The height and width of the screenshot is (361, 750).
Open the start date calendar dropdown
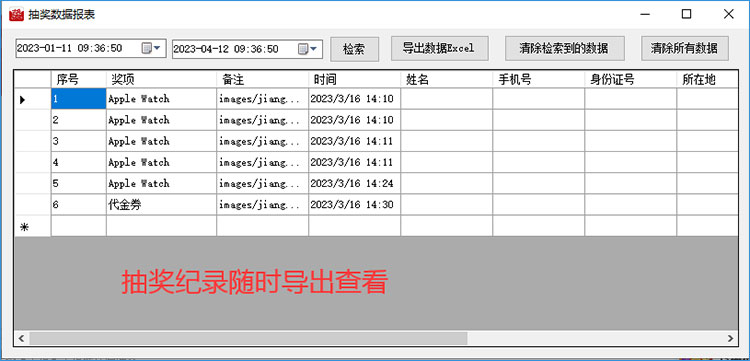153,48
